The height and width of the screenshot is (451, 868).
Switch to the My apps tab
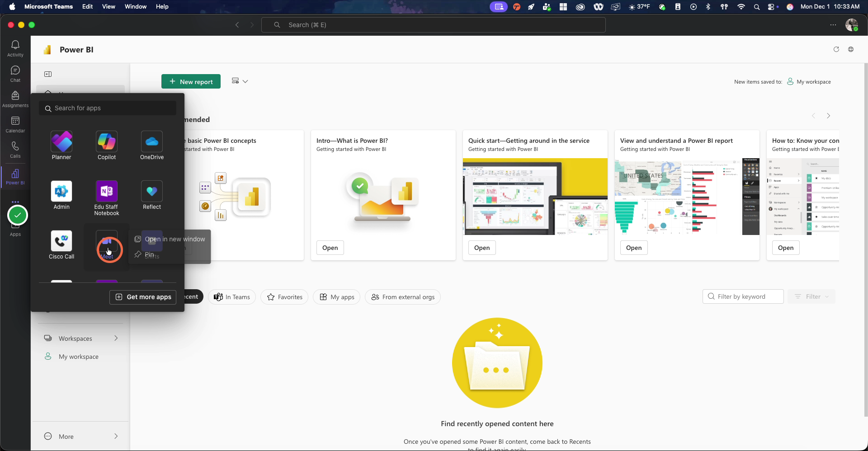(x=337, y=297)
